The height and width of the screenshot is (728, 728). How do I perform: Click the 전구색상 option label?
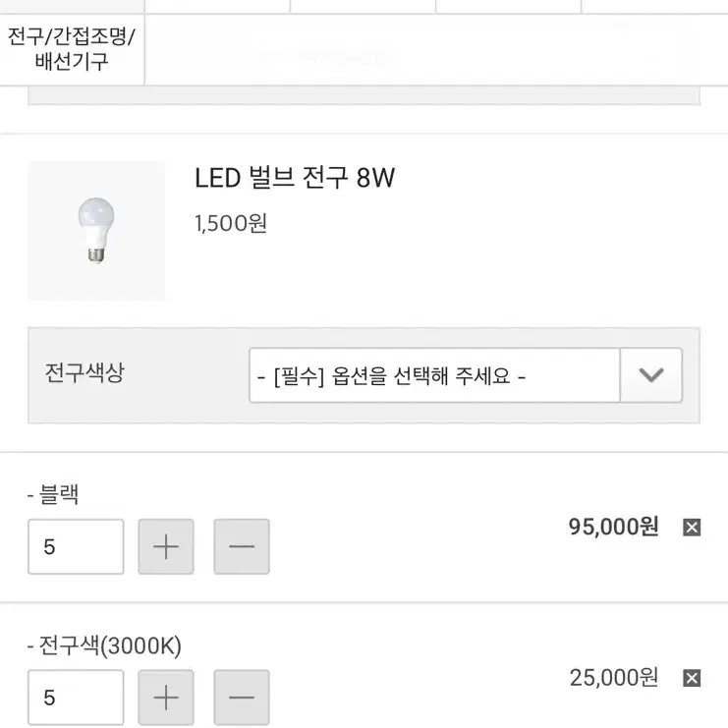(x=84, y=372)
